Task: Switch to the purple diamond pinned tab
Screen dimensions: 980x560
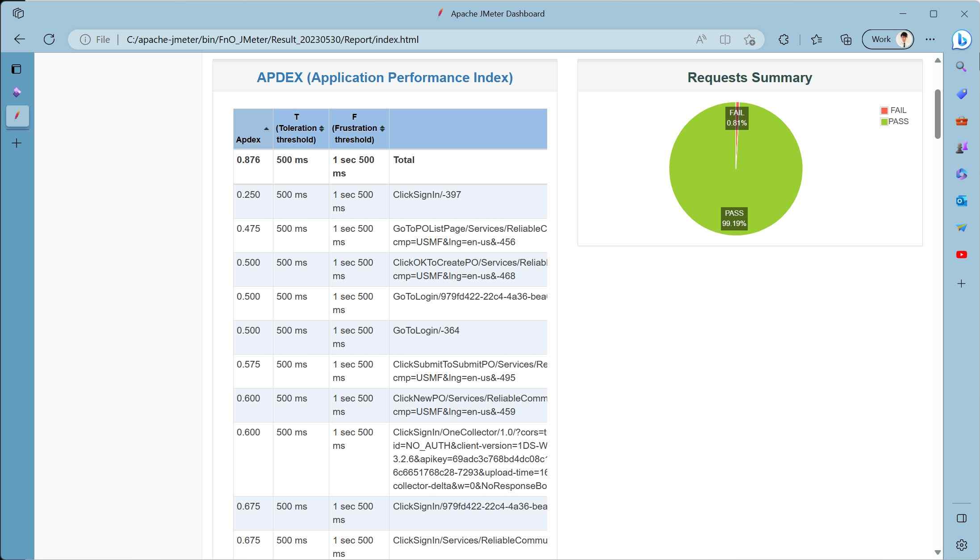Action: (x=17, y=92)
